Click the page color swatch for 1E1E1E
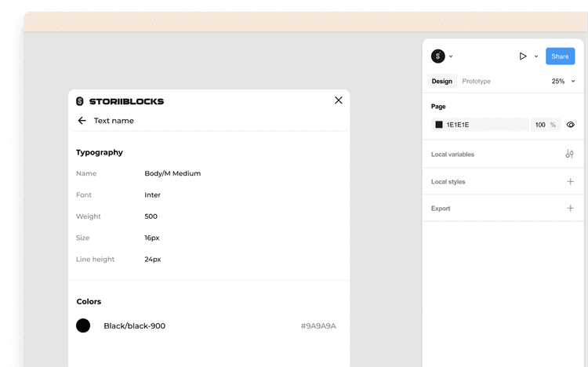 coord(439,125)
